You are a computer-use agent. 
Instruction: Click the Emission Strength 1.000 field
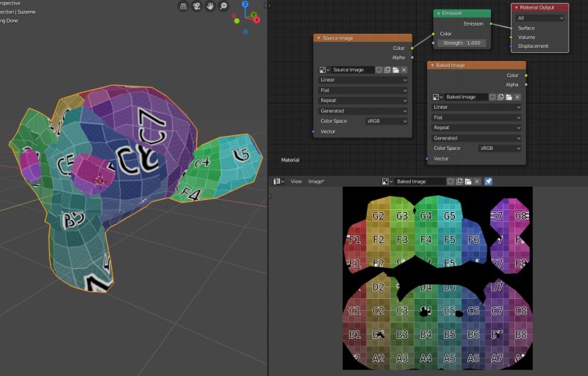coord(462,43)
